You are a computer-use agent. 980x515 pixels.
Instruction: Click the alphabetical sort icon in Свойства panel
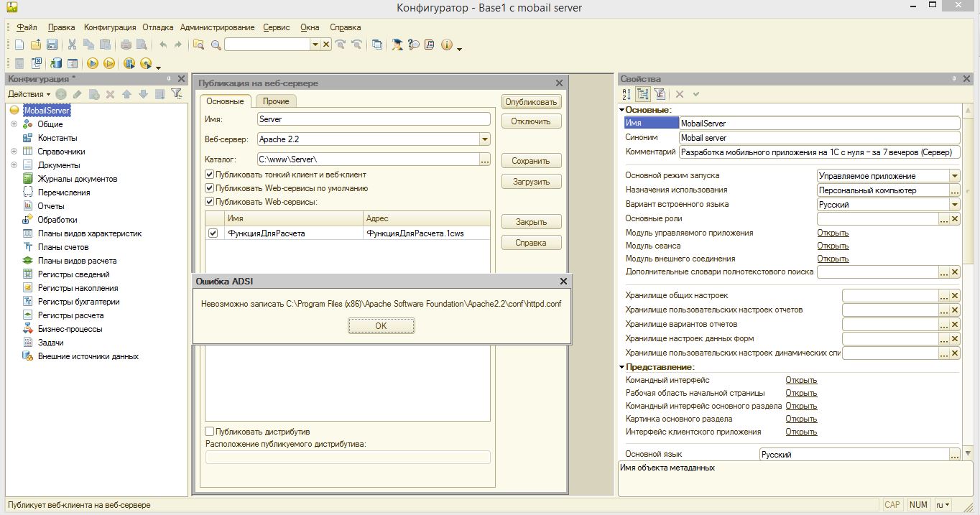627,94
